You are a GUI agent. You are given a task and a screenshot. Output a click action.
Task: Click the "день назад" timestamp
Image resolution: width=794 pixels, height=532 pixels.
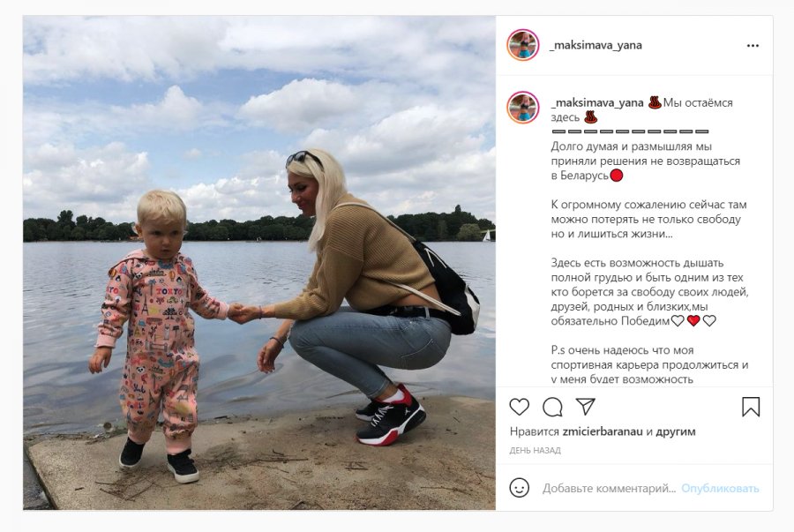click(x=535, y=450)
